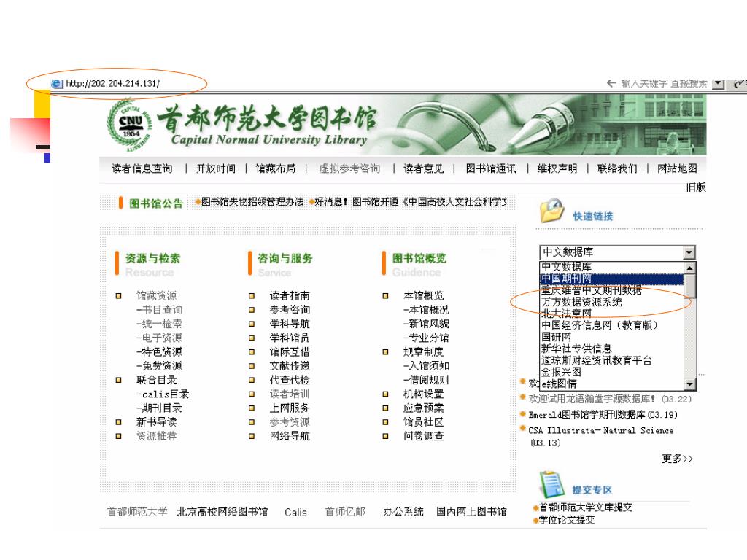
Task: Open 免费资源 link
Action: [x=159, y=366]
